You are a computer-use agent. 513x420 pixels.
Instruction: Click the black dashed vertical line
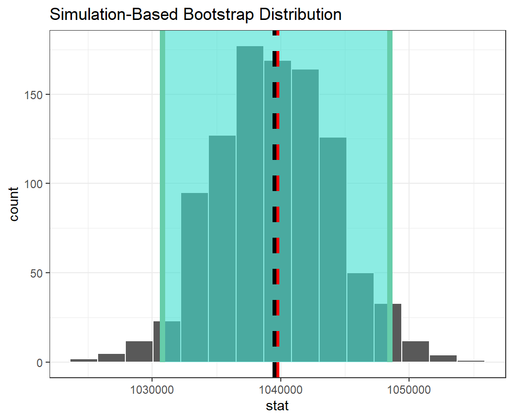point(274,194)
